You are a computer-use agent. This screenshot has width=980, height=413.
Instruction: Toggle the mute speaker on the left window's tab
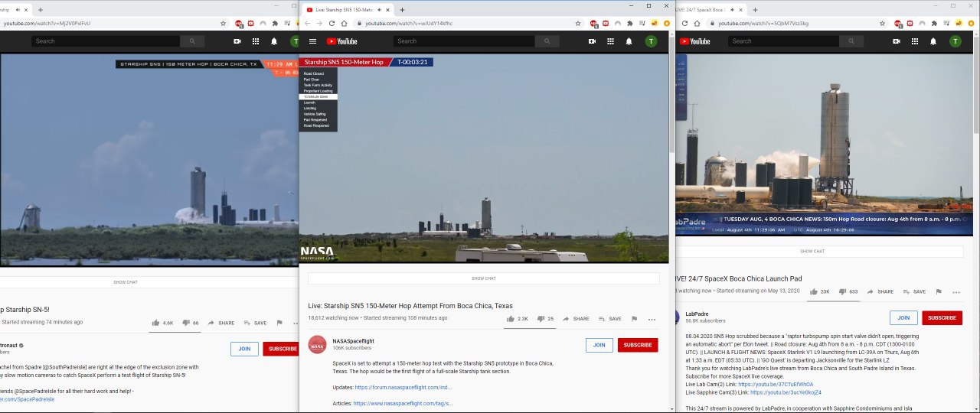[x=18, y=10]
